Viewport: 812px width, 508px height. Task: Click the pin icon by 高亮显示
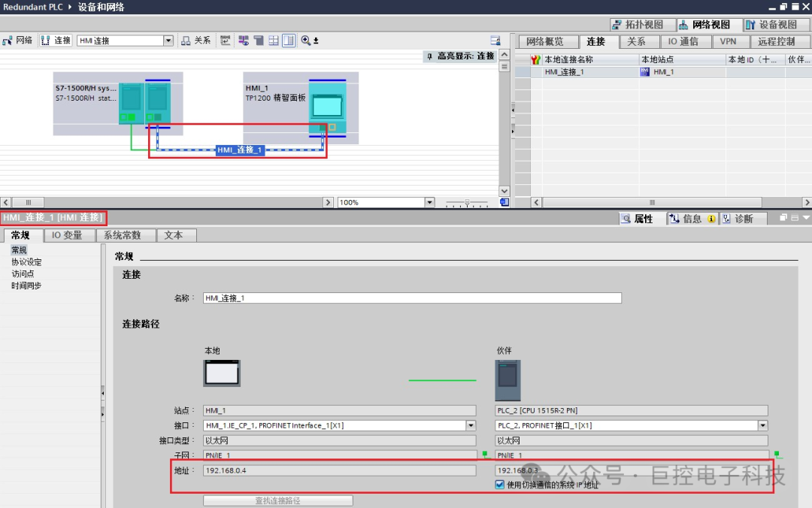tap(429, 56)
